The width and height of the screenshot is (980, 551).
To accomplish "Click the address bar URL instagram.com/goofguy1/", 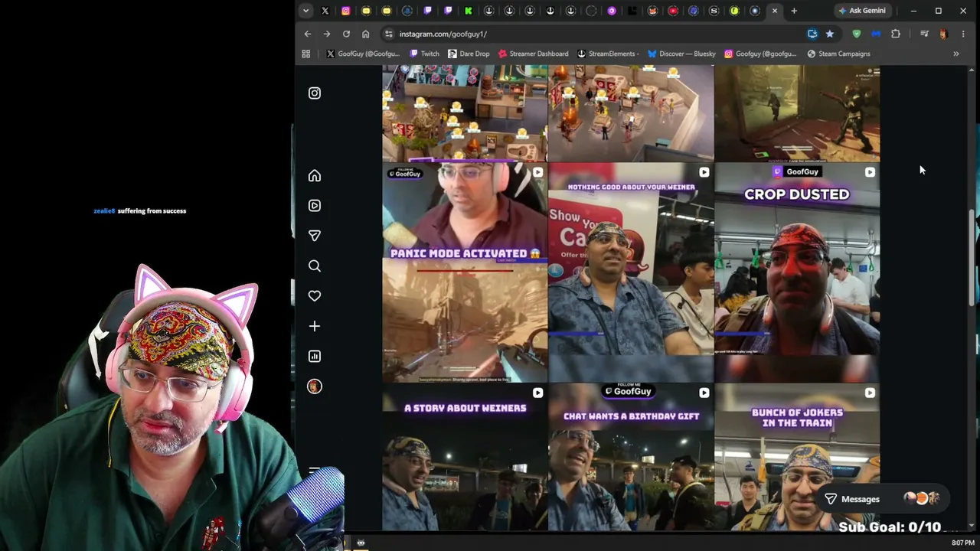I will tap(443, 34).
